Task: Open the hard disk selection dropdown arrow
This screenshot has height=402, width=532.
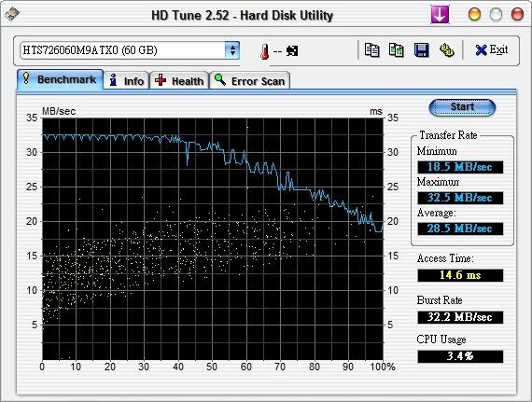Action: click(232, 50)
